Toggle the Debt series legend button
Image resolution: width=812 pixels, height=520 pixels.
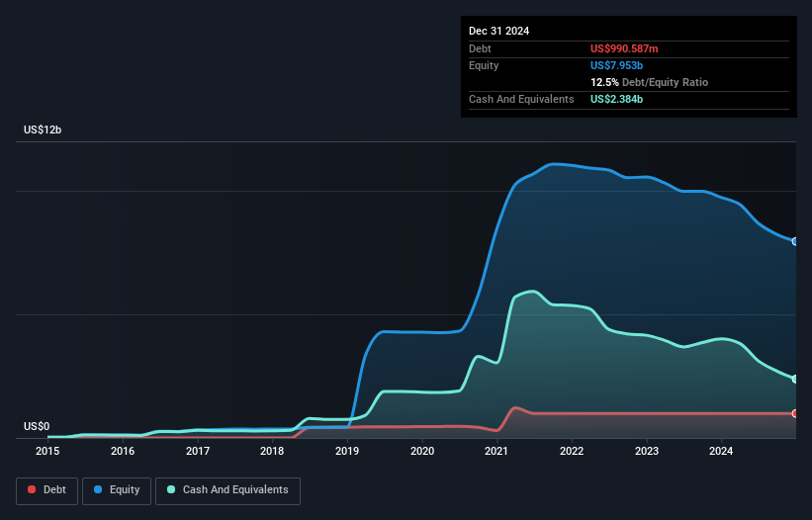point(46,490)
